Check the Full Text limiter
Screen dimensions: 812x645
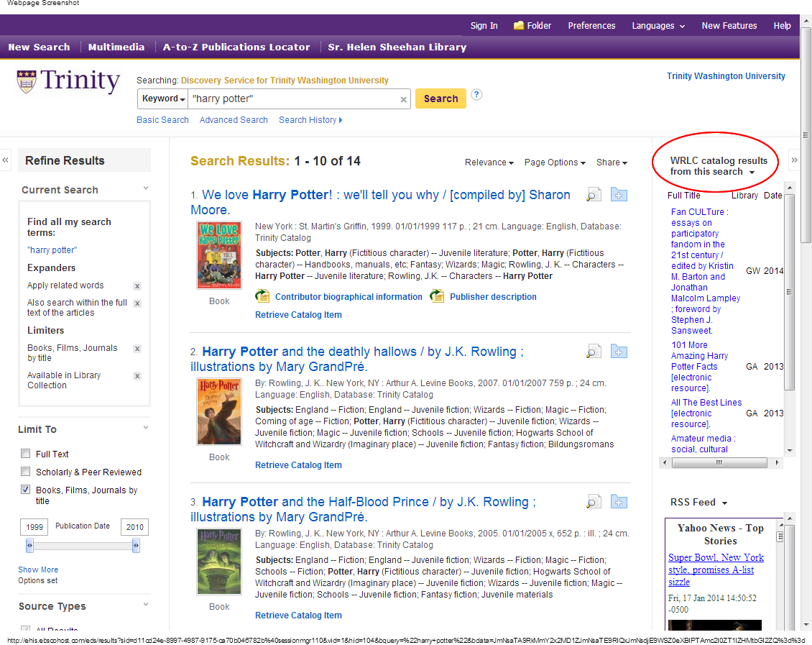25,454
